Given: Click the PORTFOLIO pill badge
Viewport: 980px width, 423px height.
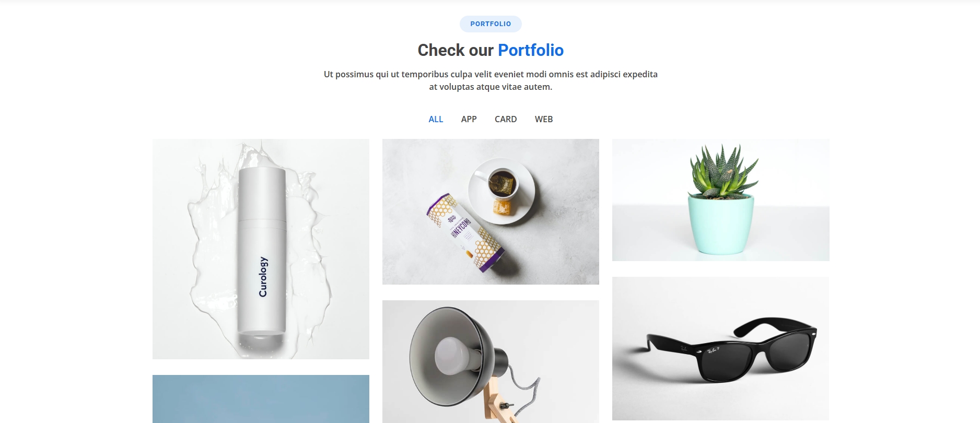Looking at the screenshot, I should tap(491, 24).
